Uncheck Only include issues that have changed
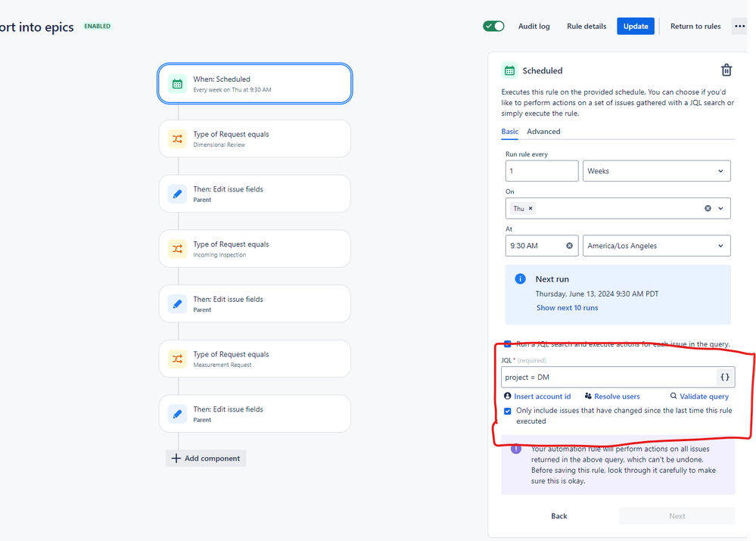Screen dimensions: 756x541 click(508, 412)
